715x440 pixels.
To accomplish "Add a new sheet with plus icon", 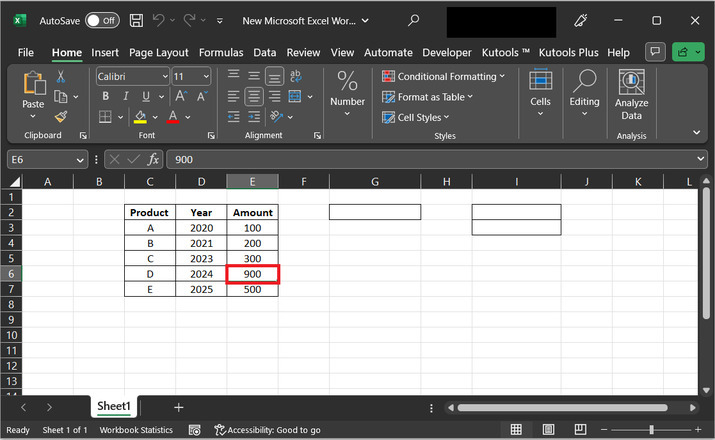I will [179, 407].
